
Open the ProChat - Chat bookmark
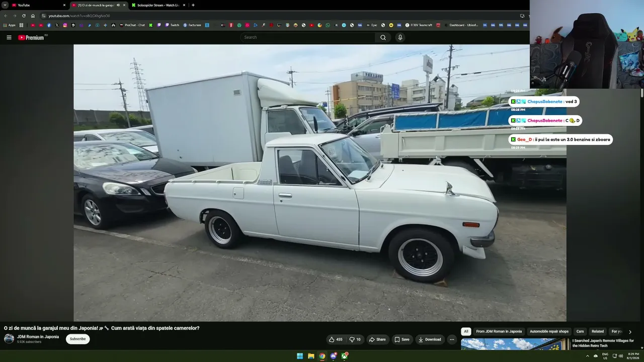coord(132,25)
